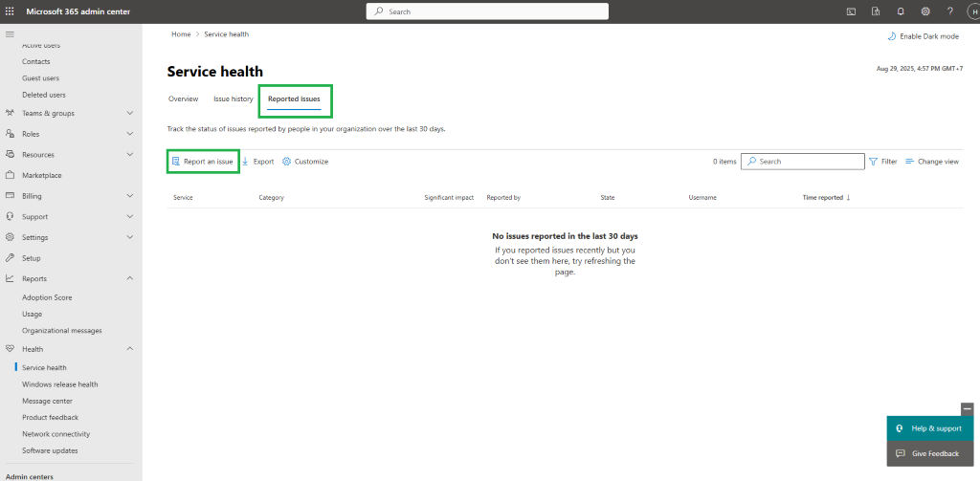Click the Resources icon in sidebar
Screen dimensions: 980x481
(10, 154)
